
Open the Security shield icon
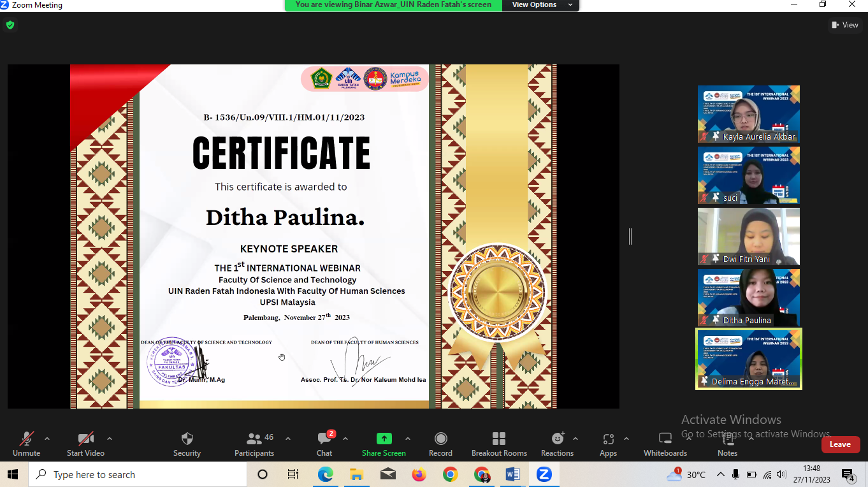pos(187,439)
